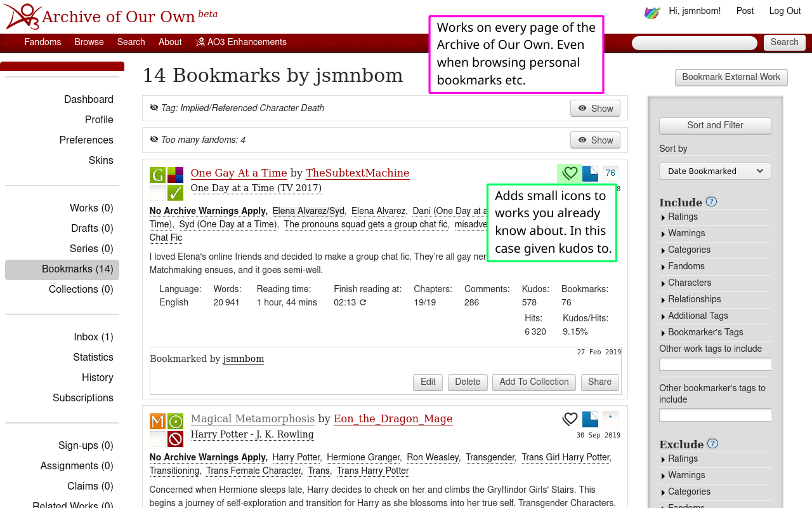Click Add To Collection button

pos(534,382)
